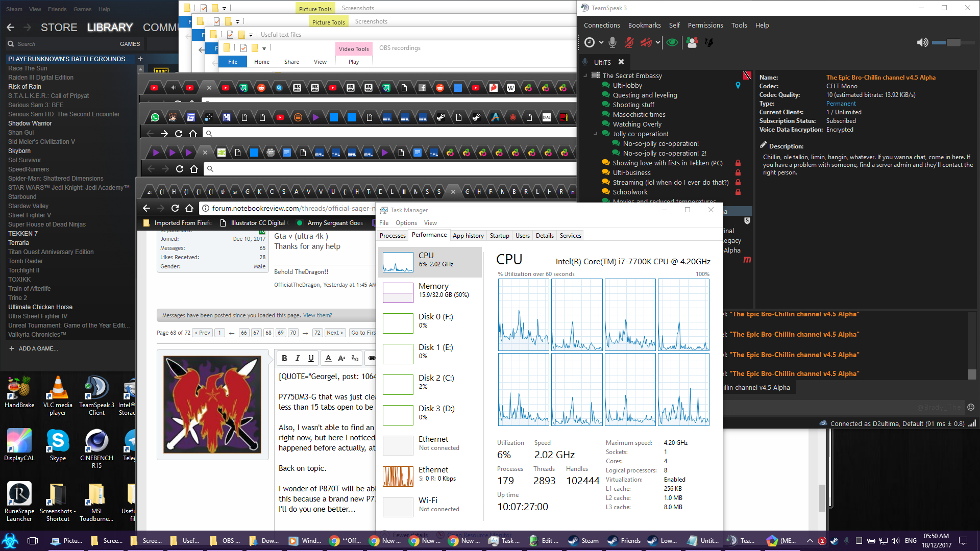Image resolution: width=980 pixels, height=551 pixels.
Task: Open HandBrake desktop icon
Action: coord(19,392)
